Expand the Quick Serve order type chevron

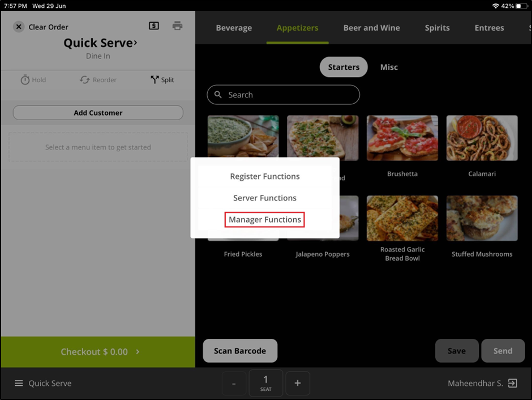pyautogui.click(x=135, y=43)
